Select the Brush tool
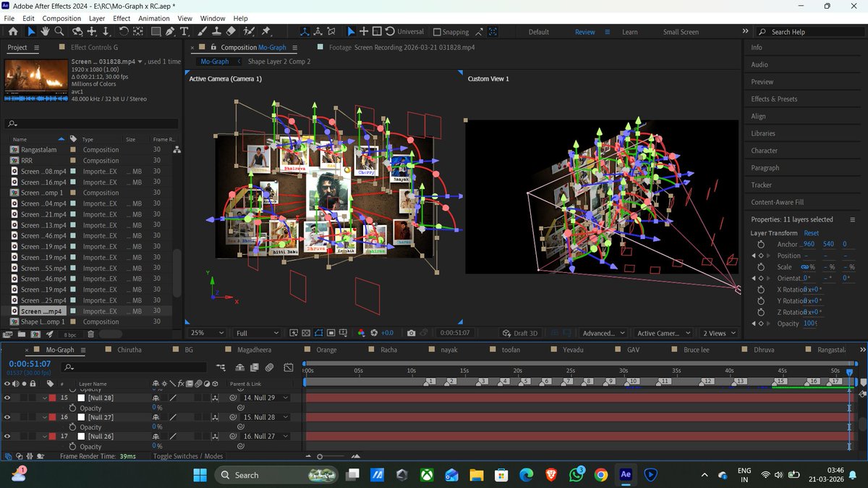The width and height of the screenshot is (868, 488). [203, 32]
